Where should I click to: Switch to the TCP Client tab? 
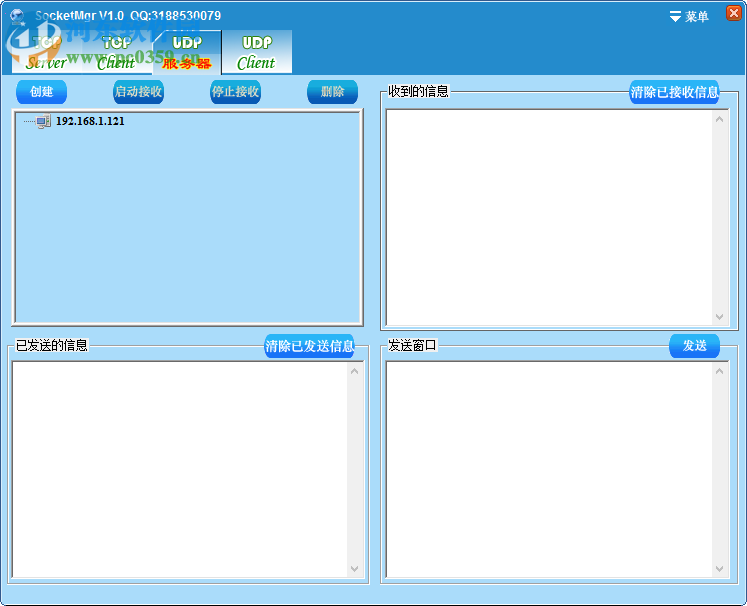click(x=117, y=52)
